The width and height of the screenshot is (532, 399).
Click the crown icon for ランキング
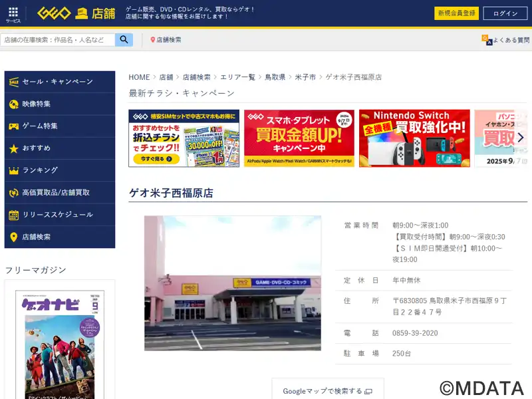point(13,171)
